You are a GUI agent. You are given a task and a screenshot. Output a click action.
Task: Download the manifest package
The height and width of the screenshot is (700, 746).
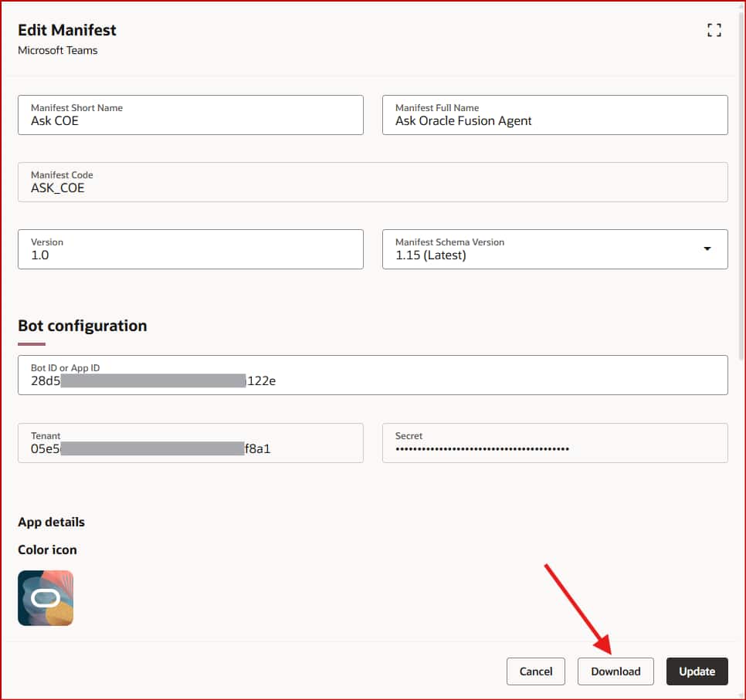615,671
